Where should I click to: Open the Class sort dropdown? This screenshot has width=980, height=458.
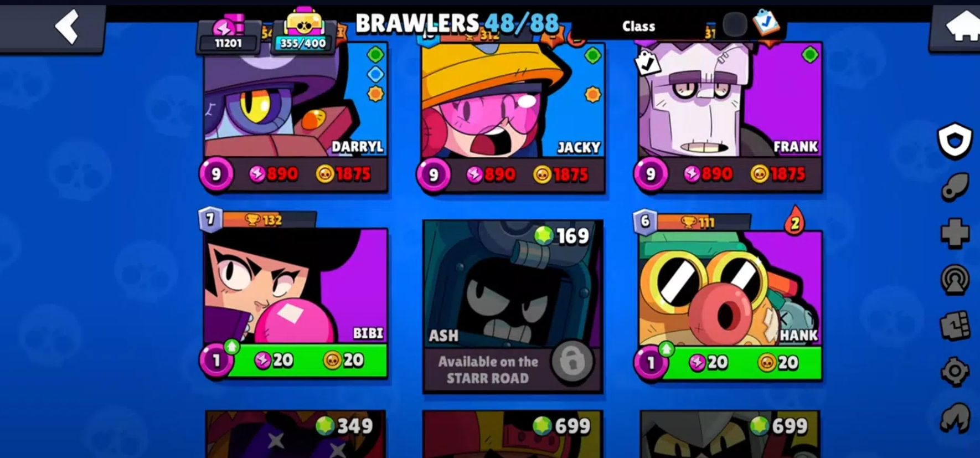tap(638, 26)
